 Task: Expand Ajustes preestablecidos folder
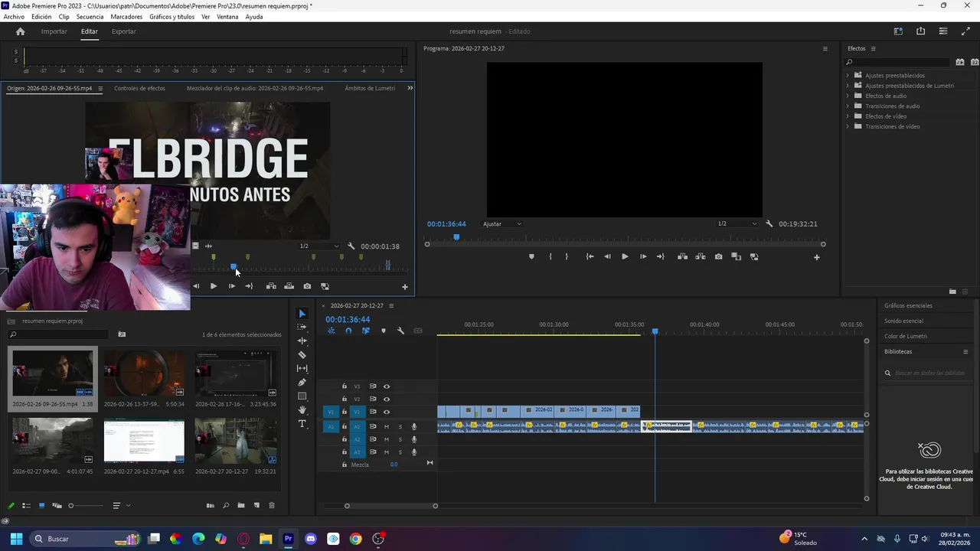[x=848, y=75]
